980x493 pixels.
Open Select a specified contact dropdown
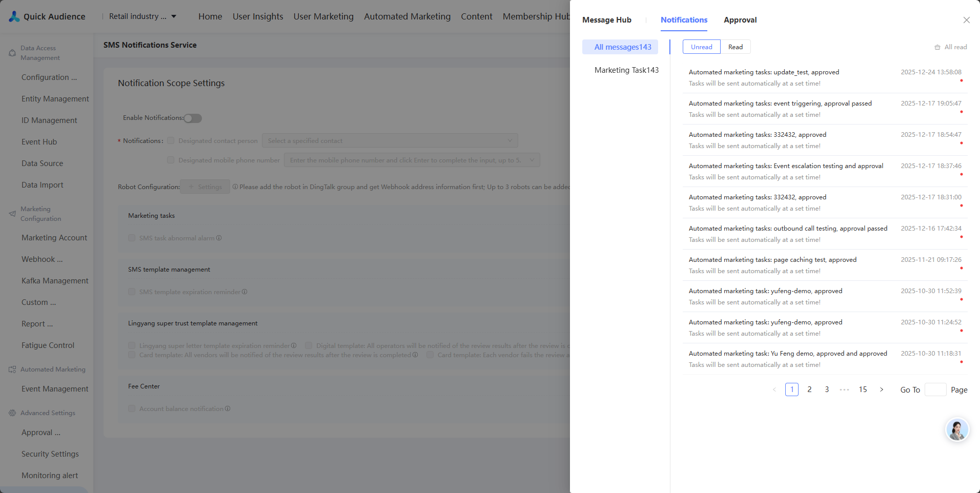pyautogui.click(x=390, y=140)
